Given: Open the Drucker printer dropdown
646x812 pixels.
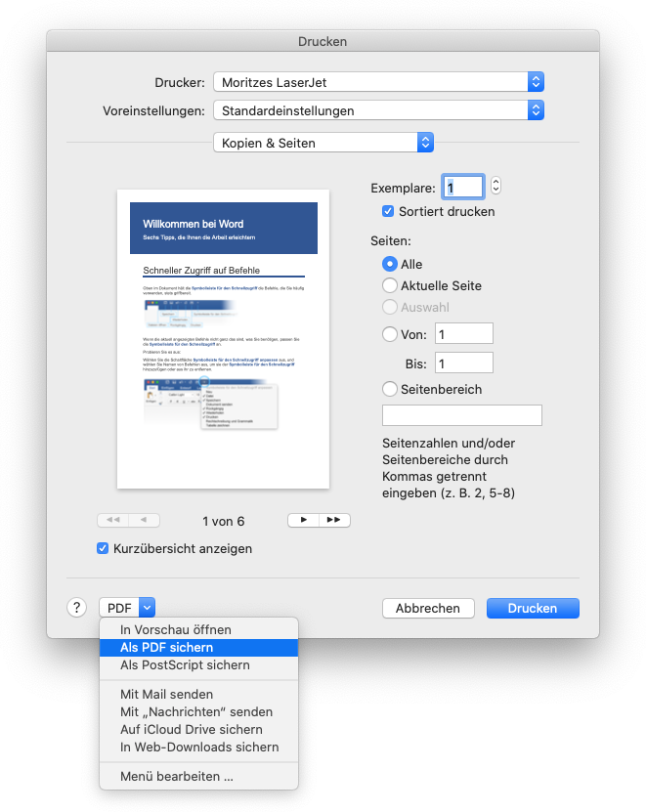Looking at the screenshot, I should [378, 82].
